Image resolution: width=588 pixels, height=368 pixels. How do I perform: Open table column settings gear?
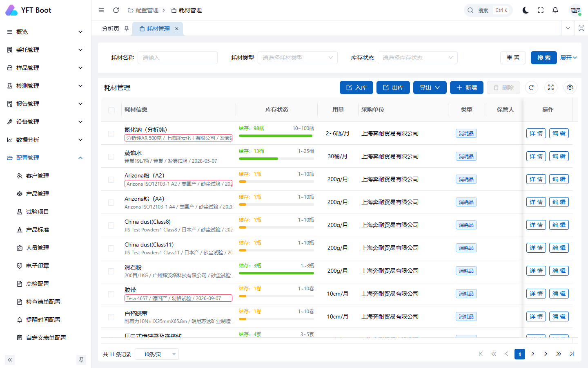570,88
